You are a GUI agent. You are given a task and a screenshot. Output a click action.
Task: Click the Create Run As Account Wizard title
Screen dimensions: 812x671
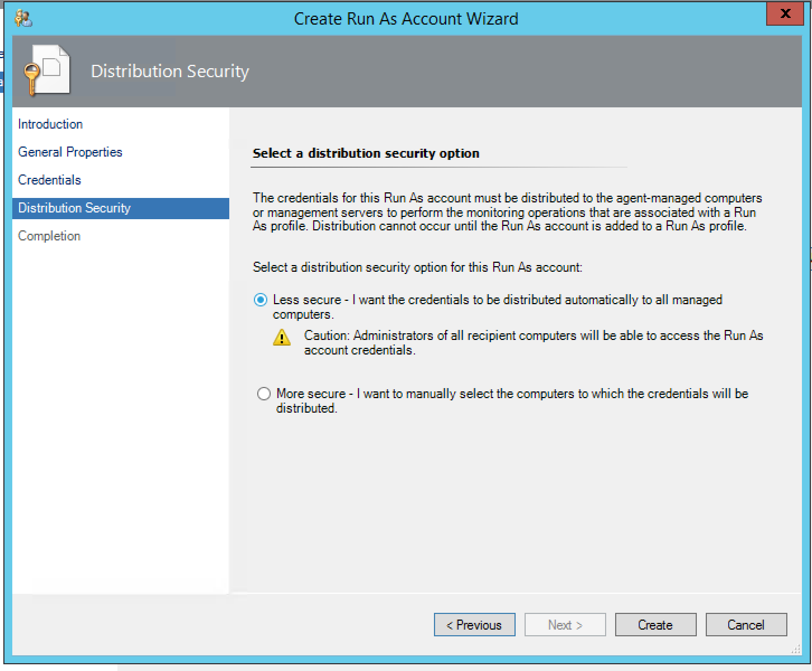pyautogui.click(x=406, y=18)
